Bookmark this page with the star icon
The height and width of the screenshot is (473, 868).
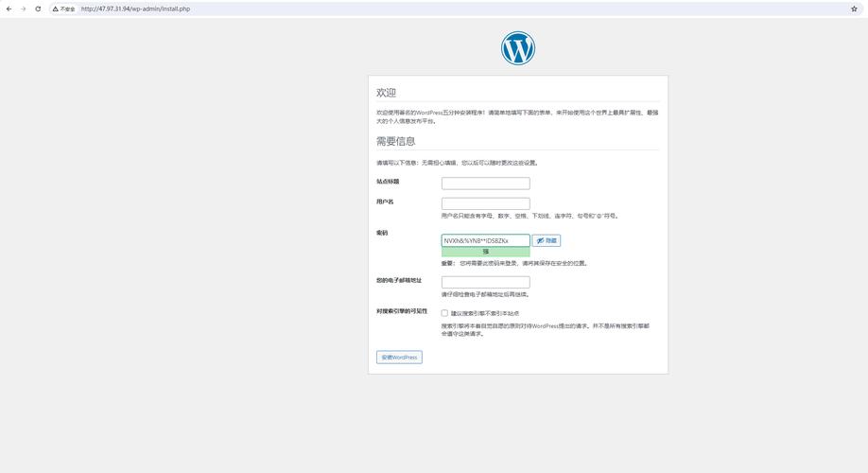point(854,9)
